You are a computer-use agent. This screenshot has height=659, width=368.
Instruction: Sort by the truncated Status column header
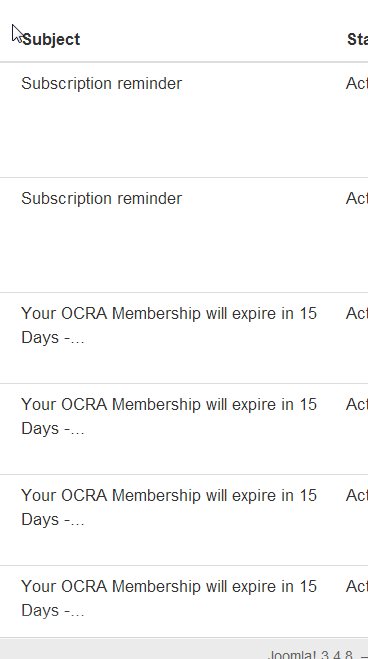point(357,40)
